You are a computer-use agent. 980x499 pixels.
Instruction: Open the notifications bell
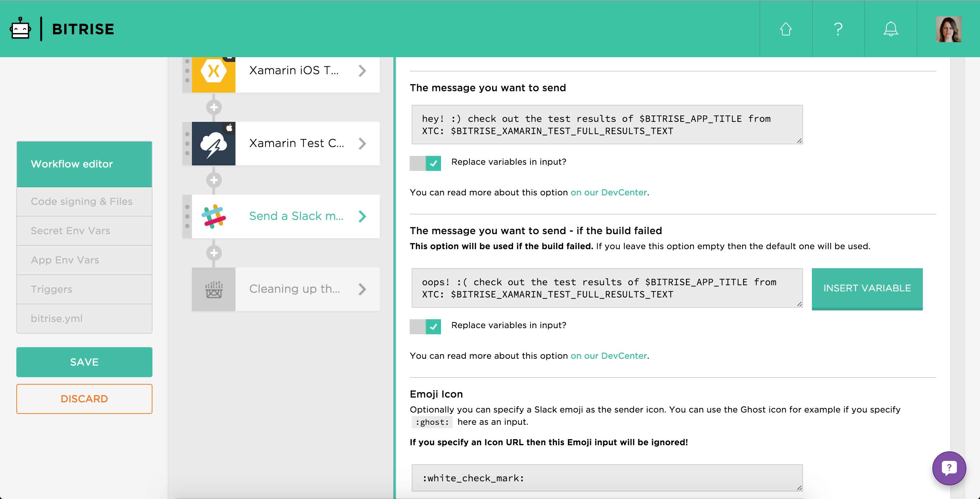890,29
